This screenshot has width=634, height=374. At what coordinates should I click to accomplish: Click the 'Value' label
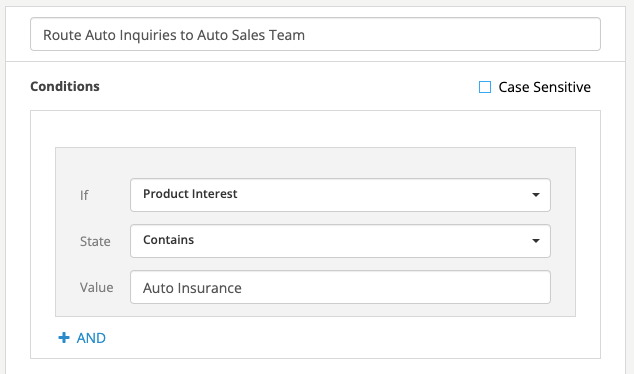tap(96, 287)
